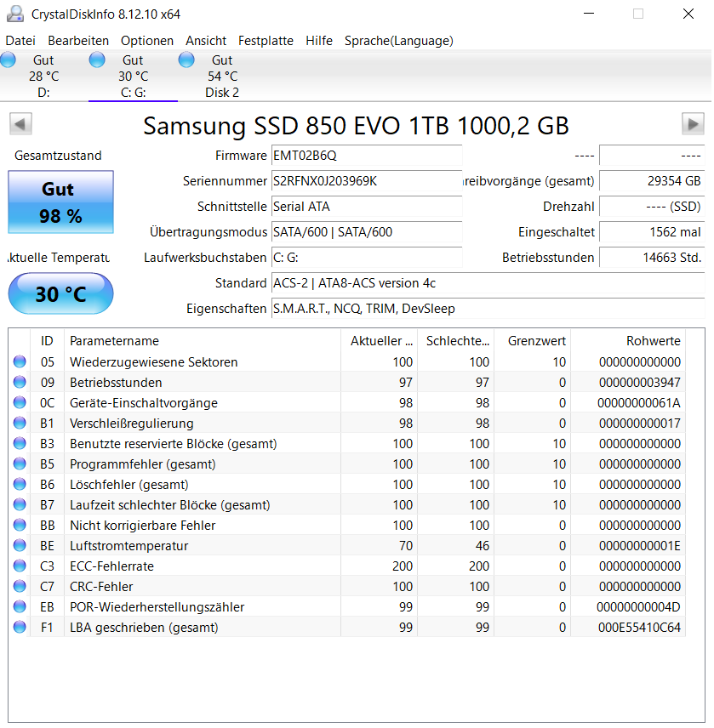
Task: Click the Rohwerte column header
Action: tap(628, 341)
